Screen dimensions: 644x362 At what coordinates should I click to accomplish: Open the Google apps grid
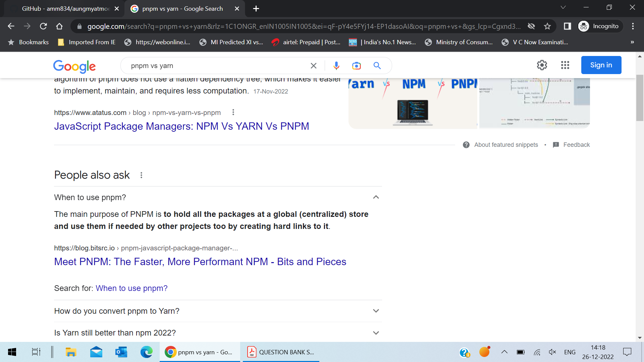pyautogui.click(x=565, y=65)
